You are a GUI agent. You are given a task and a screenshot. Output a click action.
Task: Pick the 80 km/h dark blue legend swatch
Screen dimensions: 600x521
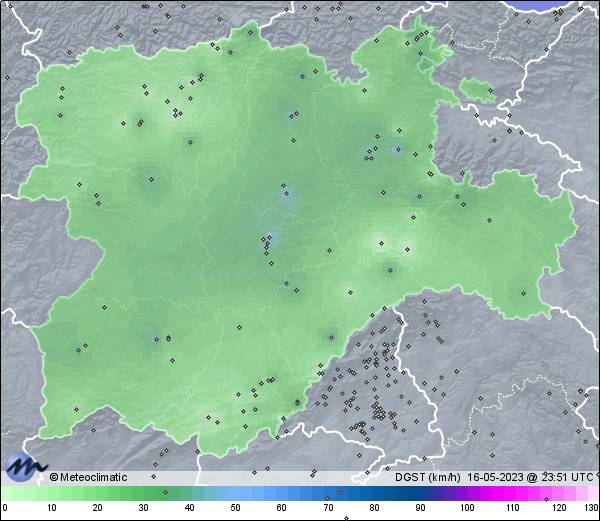coord(374,493)
